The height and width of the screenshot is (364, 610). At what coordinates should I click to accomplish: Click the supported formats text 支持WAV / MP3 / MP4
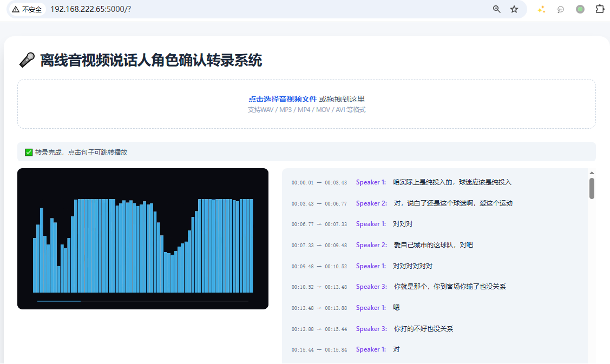pos(306,110)
